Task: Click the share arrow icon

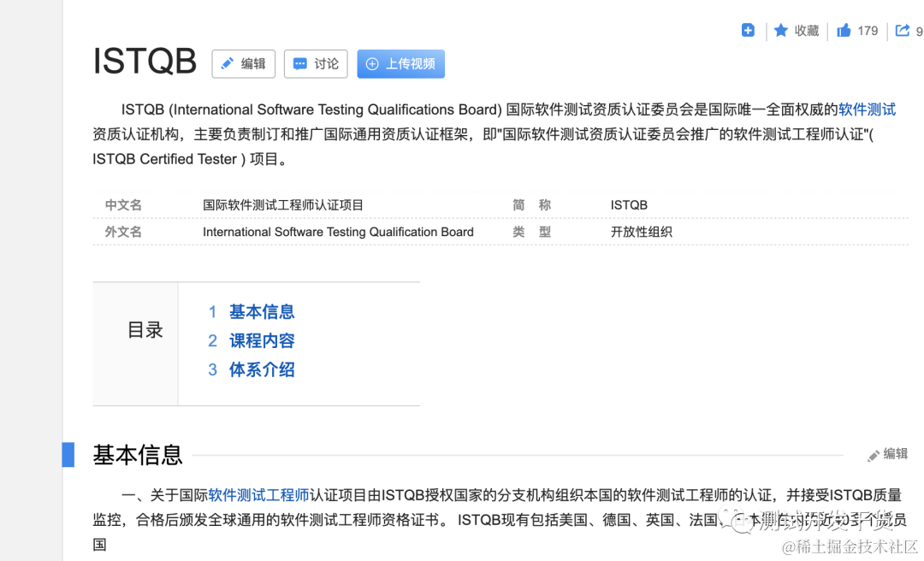Action: 903,30
